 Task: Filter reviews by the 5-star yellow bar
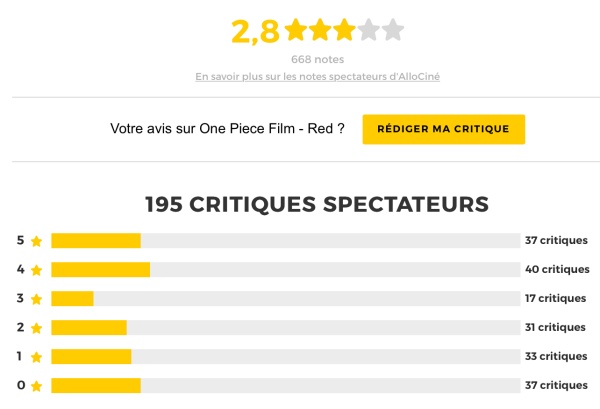click(x=96, y=241)
